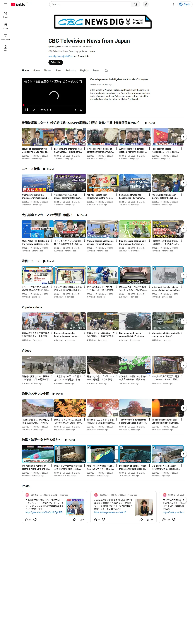Switch to the Playlists tab

click(84, 71)
